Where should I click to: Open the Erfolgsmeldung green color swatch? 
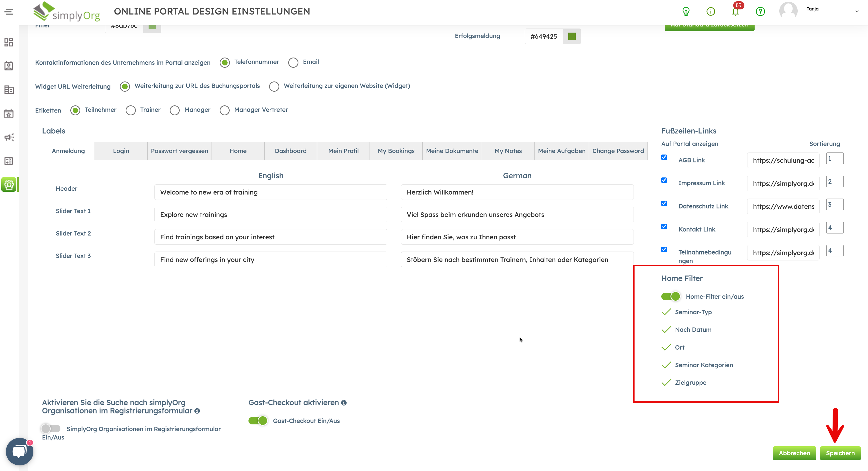572,36
